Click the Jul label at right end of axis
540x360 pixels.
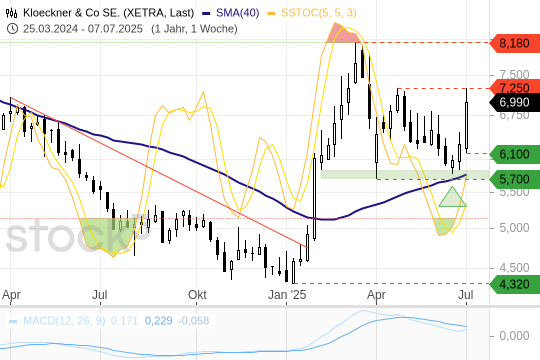pos(466,295)
